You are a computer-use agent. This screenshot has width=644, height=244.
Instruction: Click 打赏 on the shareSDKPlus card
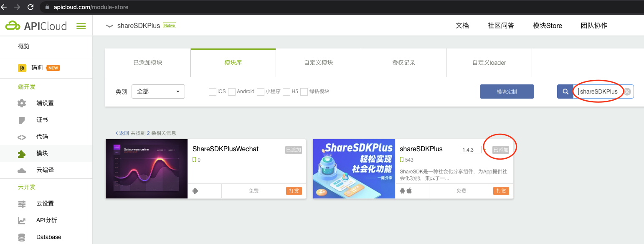click(x=501, y=191)
